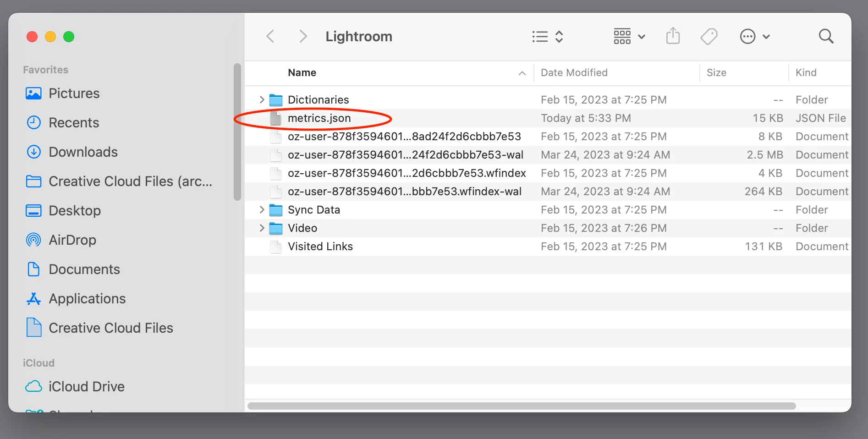The width and height of the screenshot is (868, 439).
Task: Open the More actions ellipsis menu
Action: 755,36
